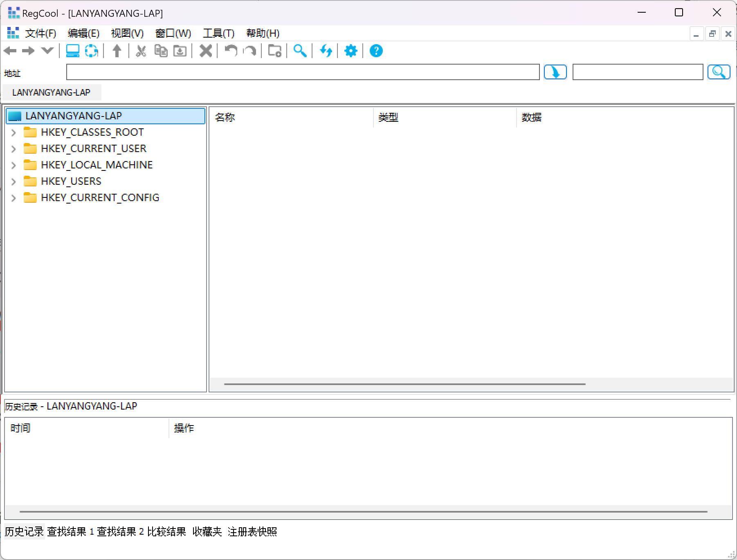737x560 pixels.
Task: Expand HKEY_CURRENT_CONFIG chevron
Action: (x=13, y=198)
